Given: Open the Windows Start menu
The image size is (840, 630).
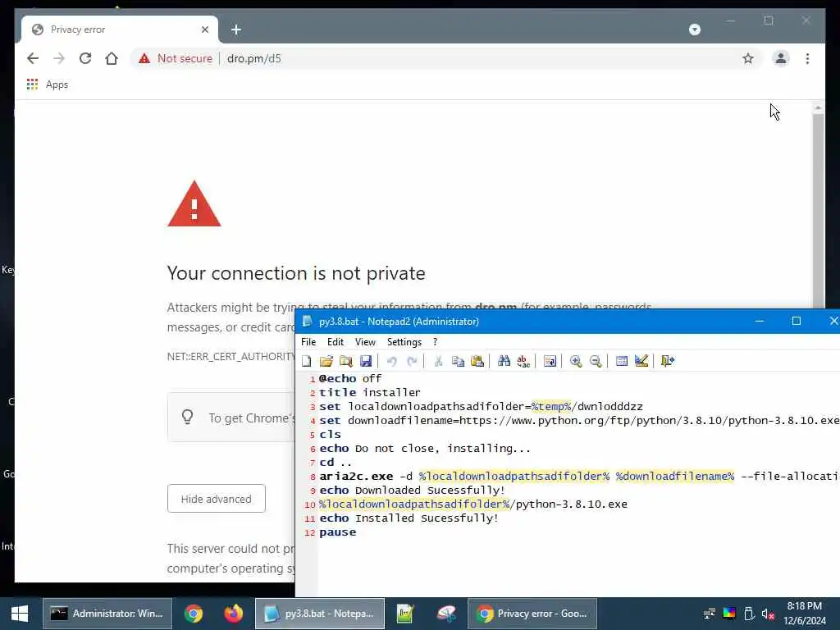Looking at the screenshot, I should (20, 614).
